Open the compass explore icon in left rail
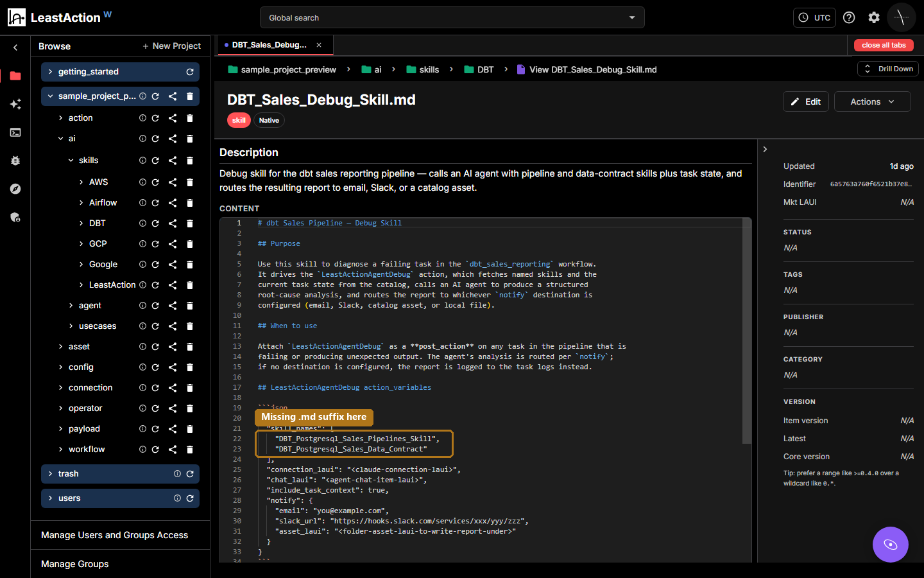This screenshot has height=578, width=924. [x=15, y=189]
